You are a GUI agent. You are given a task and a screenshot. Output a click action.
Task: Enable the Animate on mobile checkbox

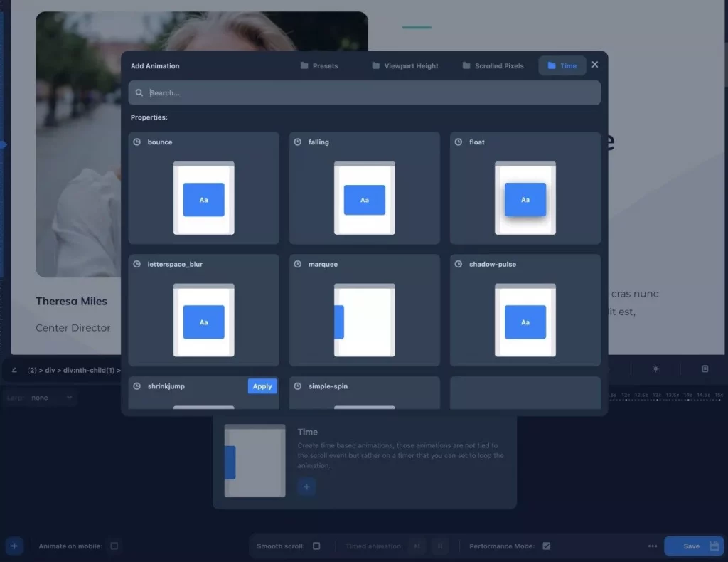(x=114, y=546)
